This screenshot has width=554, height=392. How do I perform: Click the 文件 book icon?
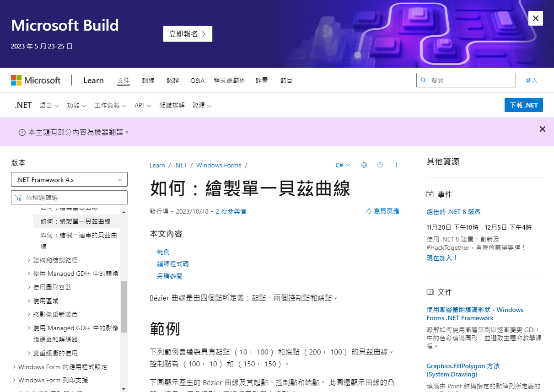[x=430, y=292]
